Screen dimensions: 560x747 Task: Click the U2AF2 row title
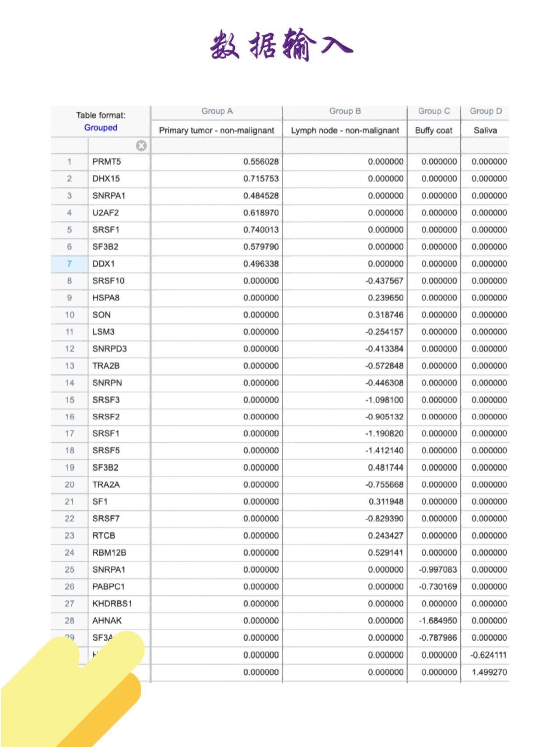click(x=105, y=213)
